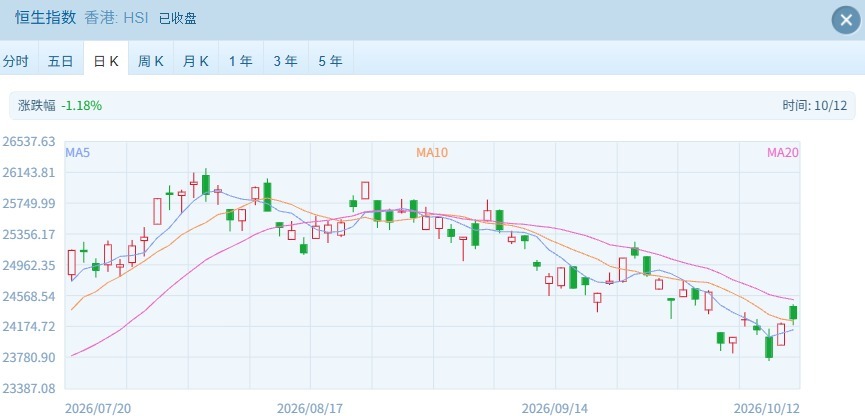Screen dimensions: 865x416
Task: Click the last green candlestick at 10/12
Action: click(x=793, y=313)
